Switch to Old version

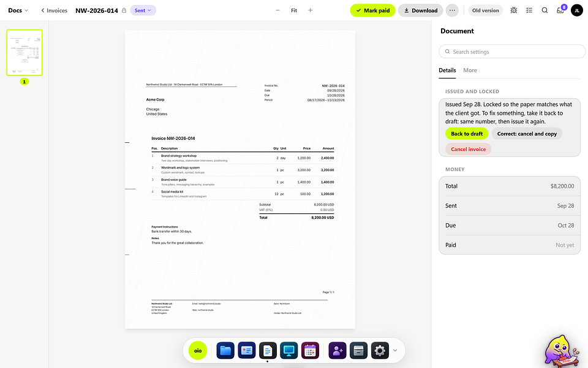pos(485,10)
